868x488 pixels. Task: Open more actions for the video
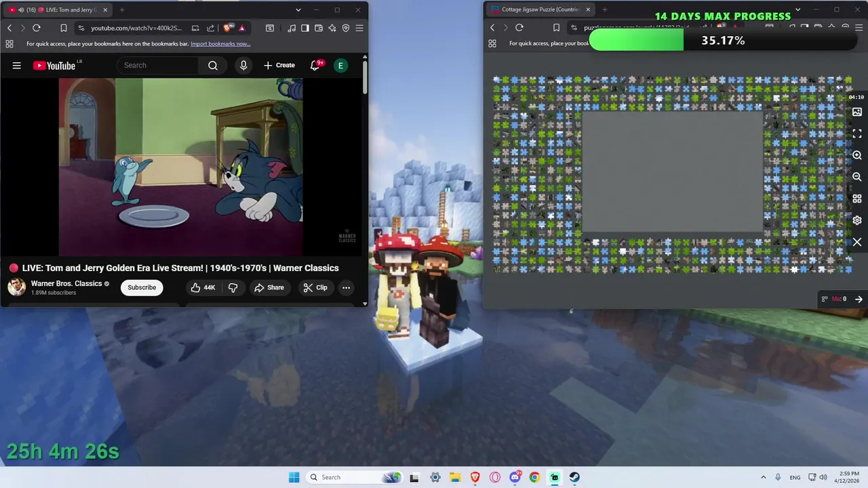pyautogui.click(x=346, y=287)
